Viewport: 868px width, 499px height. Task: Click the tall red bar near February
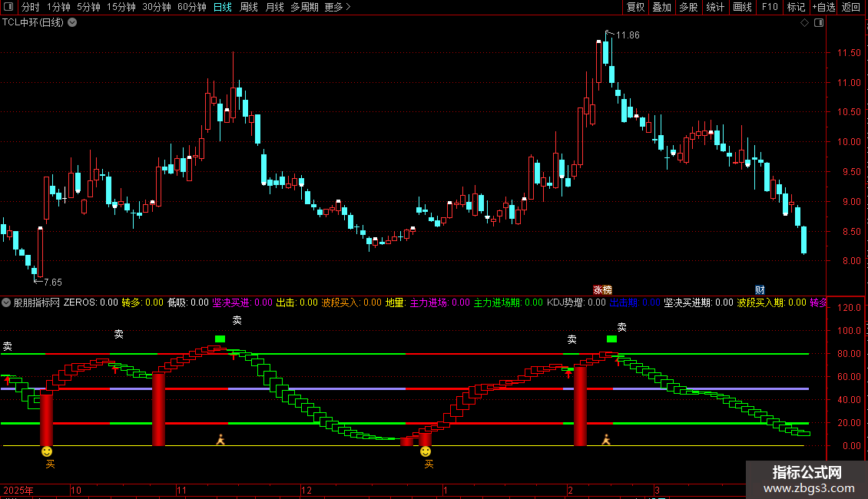tap(580, 405)
